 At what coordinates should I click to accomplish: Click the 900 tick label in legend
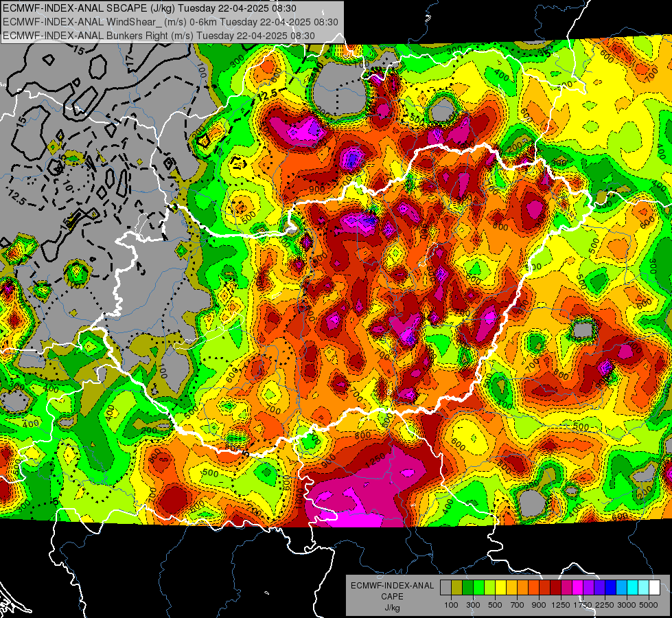coord(539,605)
